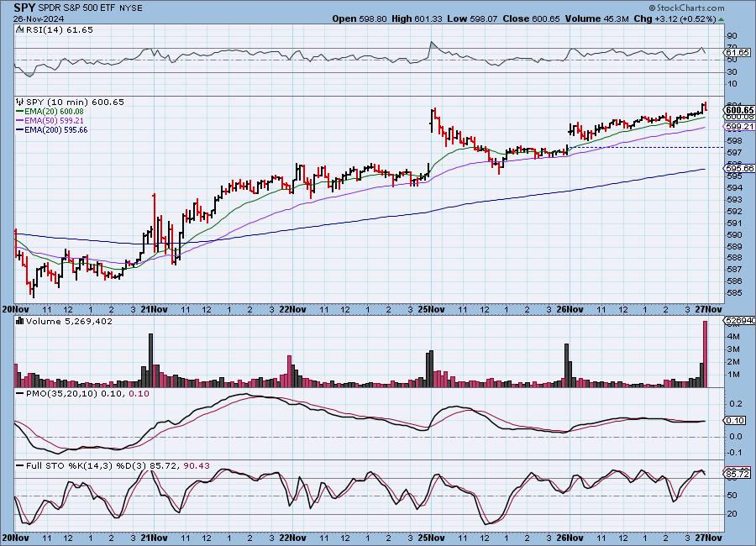Screen dimensions: 756x546
Task: Click the Chg +3.12 (+0.52%) value
Action: (675, 18)
